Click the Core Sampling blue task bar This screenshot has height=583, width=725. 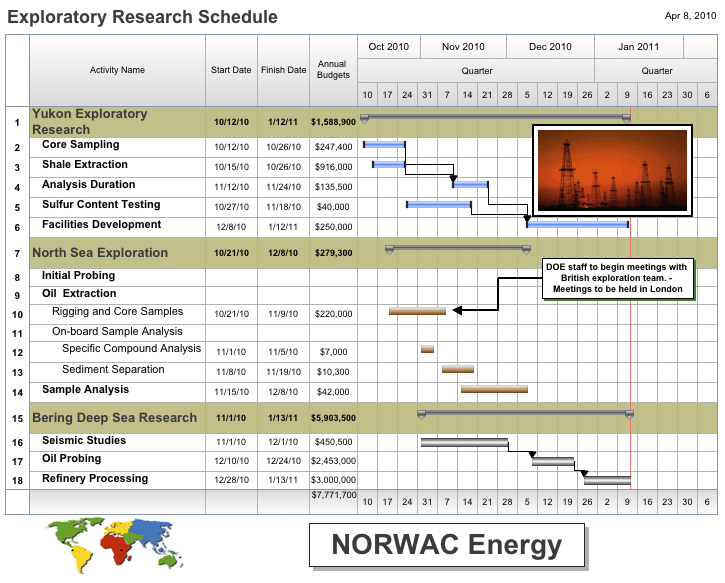[x=384, y=145]
